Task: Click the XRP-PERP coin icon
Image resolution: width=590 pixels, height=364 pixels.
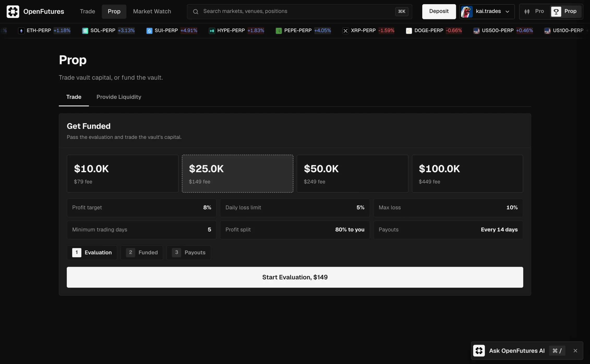Action: (345, 31)
